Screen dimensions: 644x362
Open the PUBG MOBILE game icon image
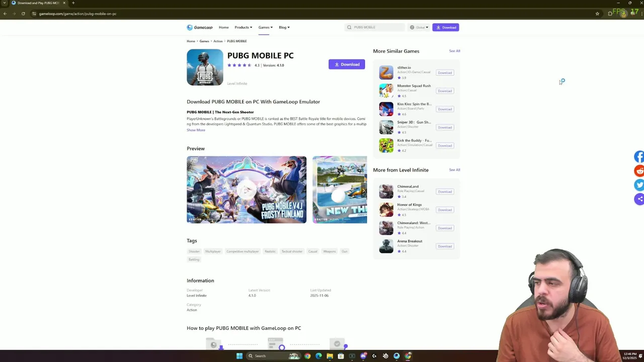(205, 67)
